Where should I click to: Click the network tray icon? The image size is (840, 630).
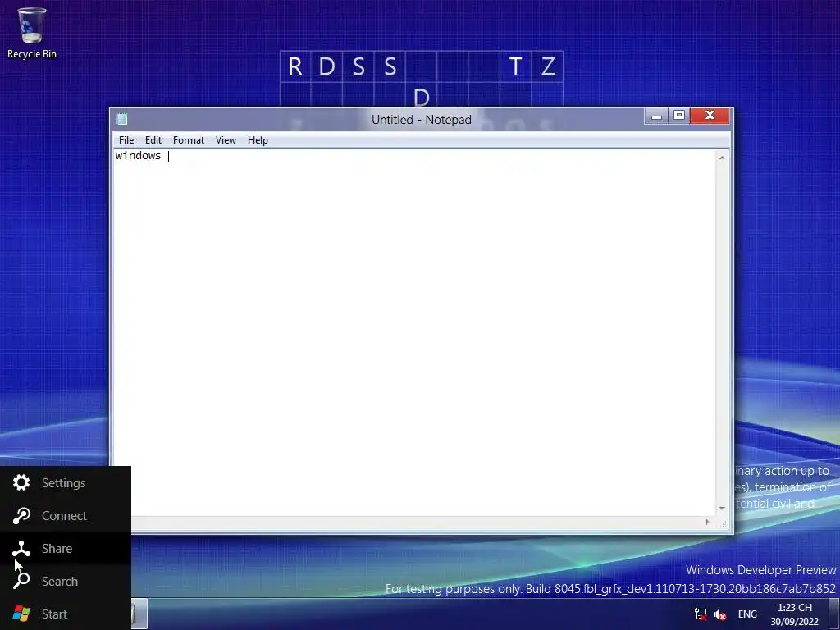click(701, 614)
